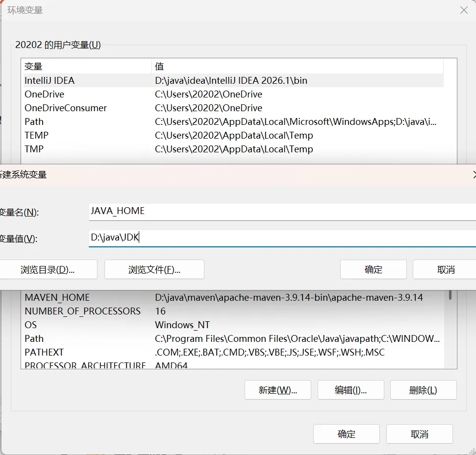Select the OS system variable row
Screen dimensions: 476x455
[x=233, y=325]
